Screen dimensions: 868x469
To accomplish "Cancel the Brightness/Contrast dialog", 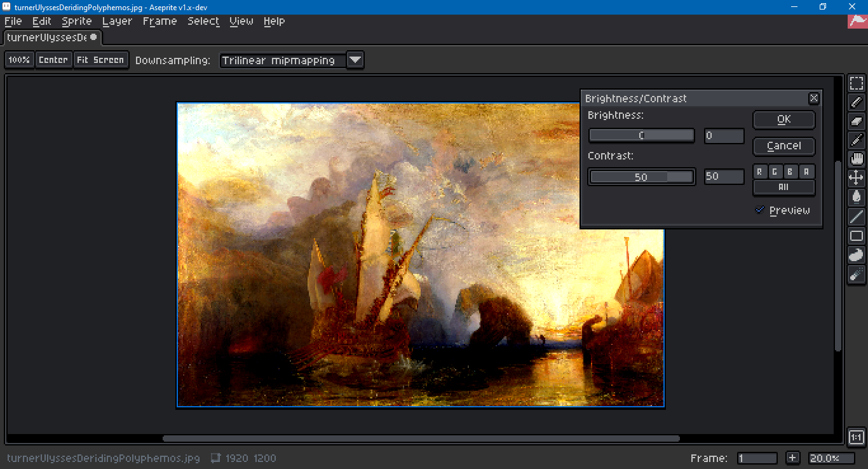I will coord(784,146).
